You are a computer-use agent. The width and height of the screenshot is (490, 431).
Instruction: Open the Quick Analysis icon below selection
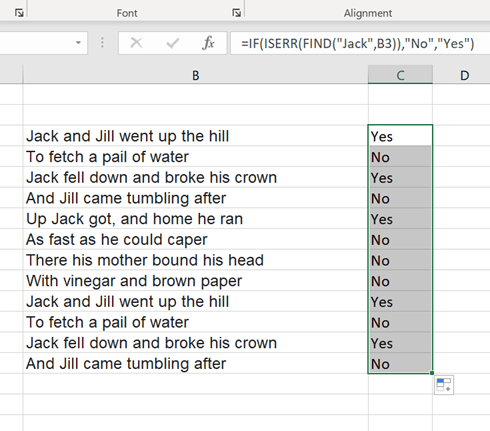444,385
